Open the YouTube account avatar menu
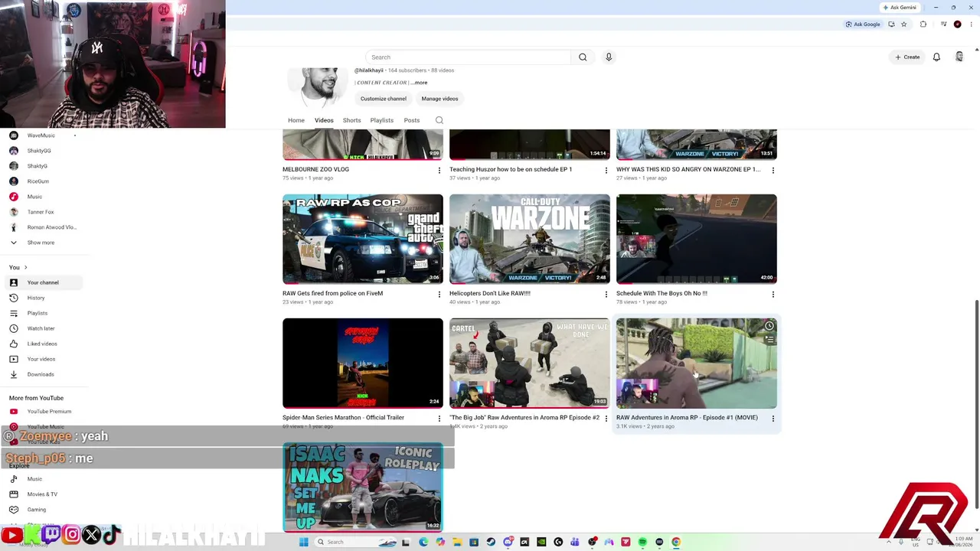Screen dimensions: 980x551 (959, 57)
